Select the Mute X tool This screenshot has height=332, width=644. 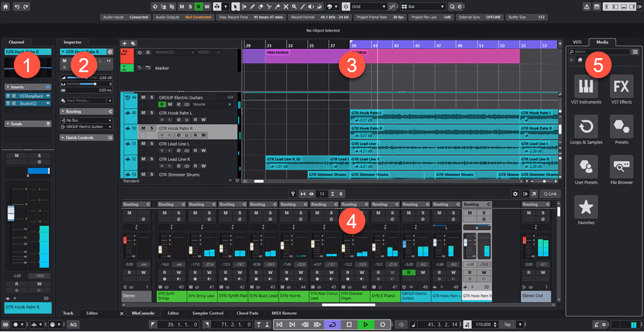286,7
